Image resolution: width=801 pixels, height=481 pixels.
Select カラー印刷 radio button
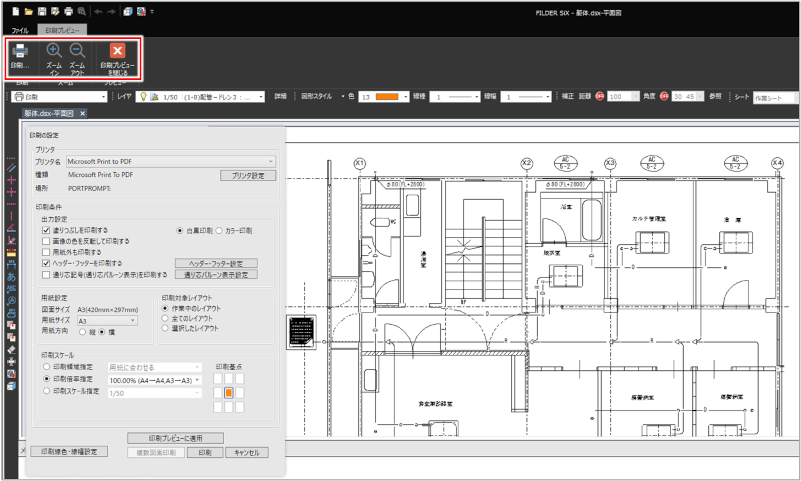[x=217, y=230]
